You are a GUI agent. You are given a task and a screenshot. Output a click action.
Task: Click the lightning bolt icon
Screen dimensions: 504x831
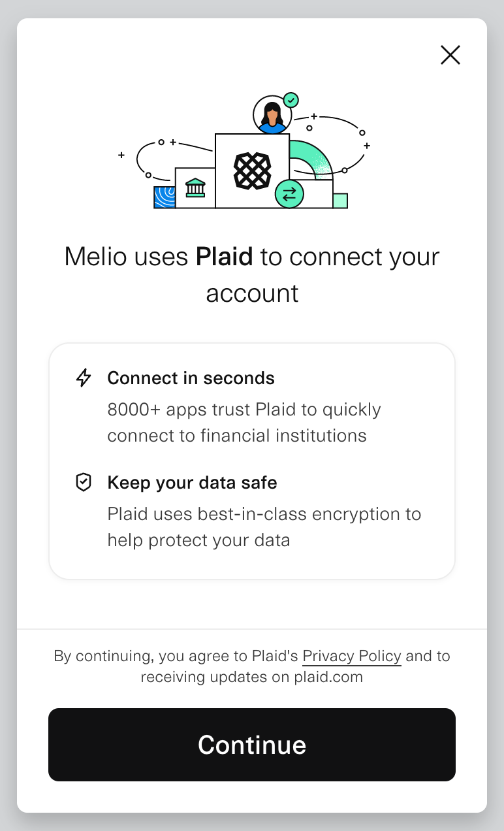(84, 378)
